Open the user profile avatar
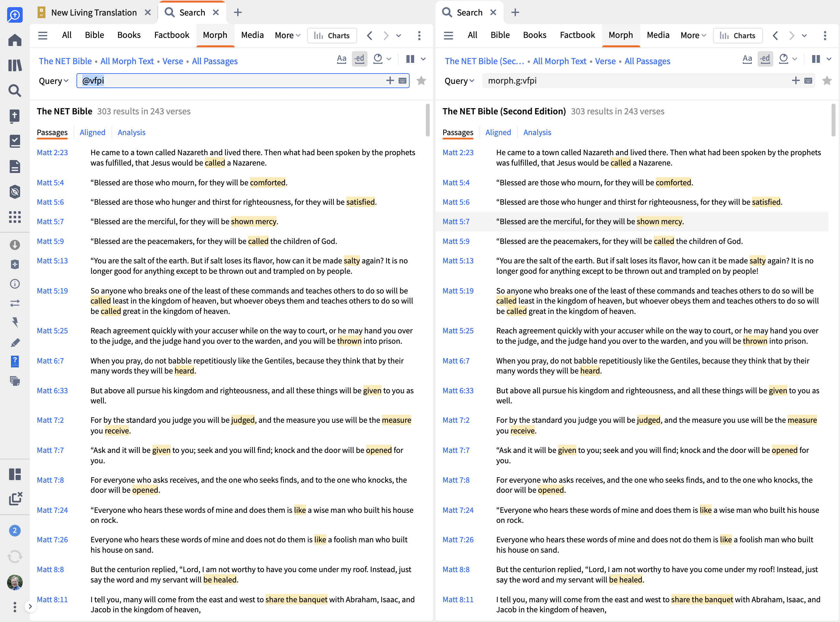The width and height of the screenshot is (840, 622). click(x=15, y=582)
